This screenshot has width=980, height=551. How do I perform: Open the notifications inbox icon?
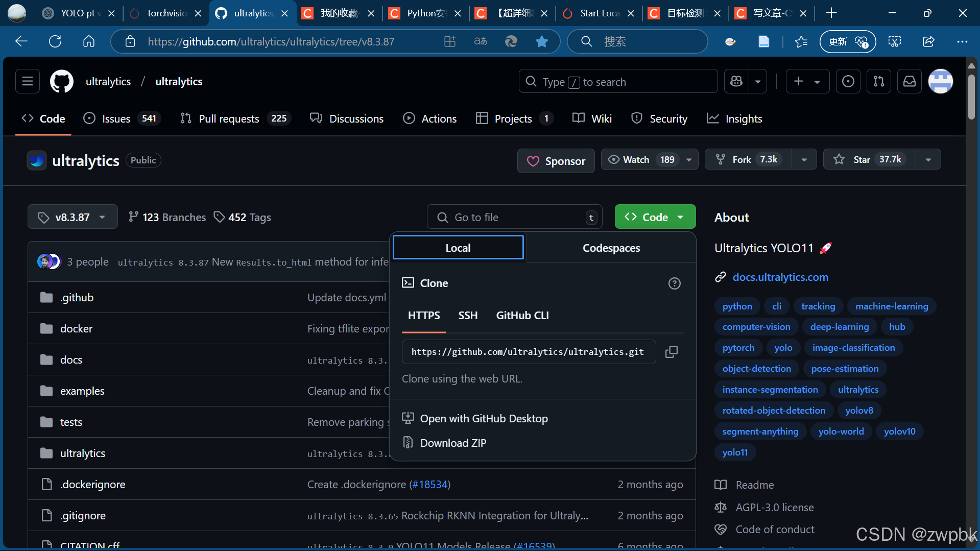[x=910, y=81]
